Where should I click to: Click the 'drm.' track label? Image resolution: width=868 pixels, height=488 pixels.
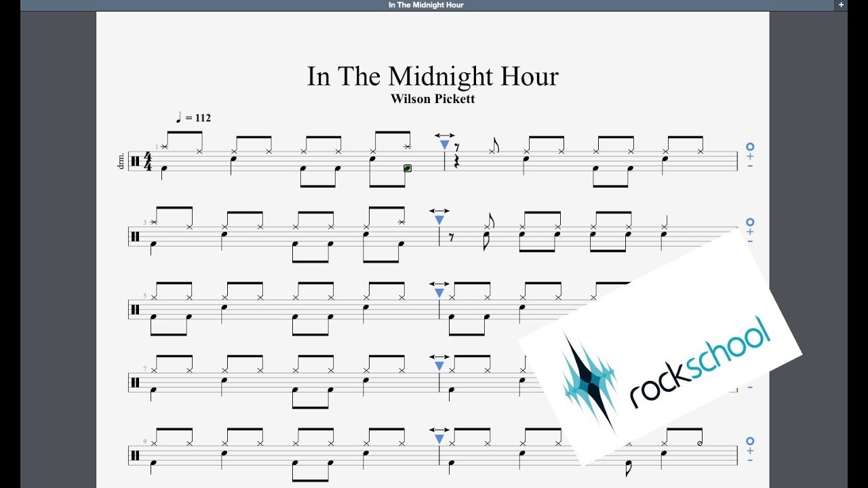122,161
